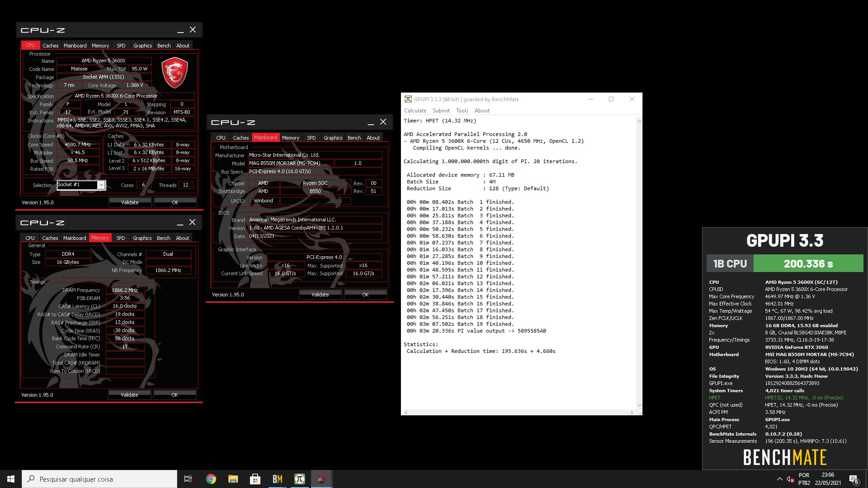Switch to CPU tab in Memory window
The height and width of the screenshot is (488, 868).
click(x=30, y=238)
